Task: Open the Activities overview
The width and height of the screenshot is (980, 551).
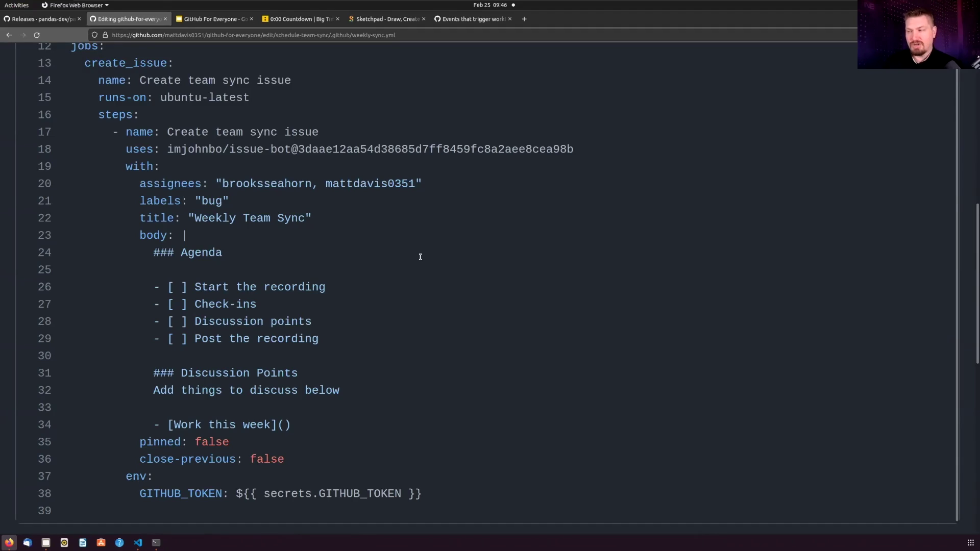Action: 16,5
